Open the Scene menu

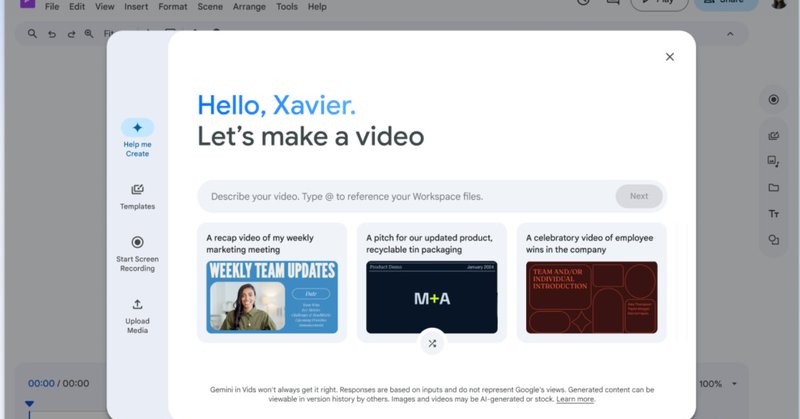coord(210,7)
